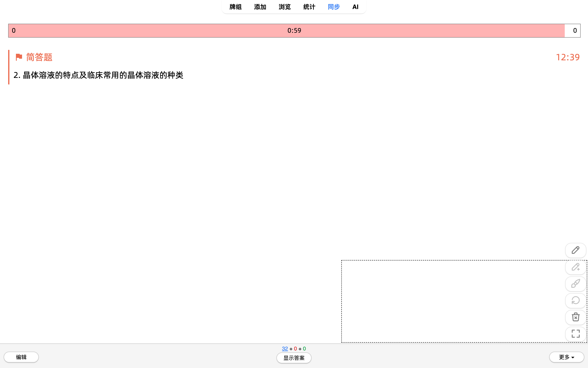Click the green 0 review count
588x368 pixels.
coord(304,349)
